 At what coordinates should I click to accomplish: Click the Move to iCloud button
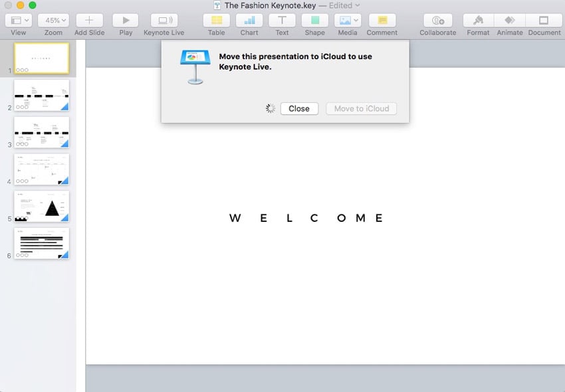[x=361, y=108]
